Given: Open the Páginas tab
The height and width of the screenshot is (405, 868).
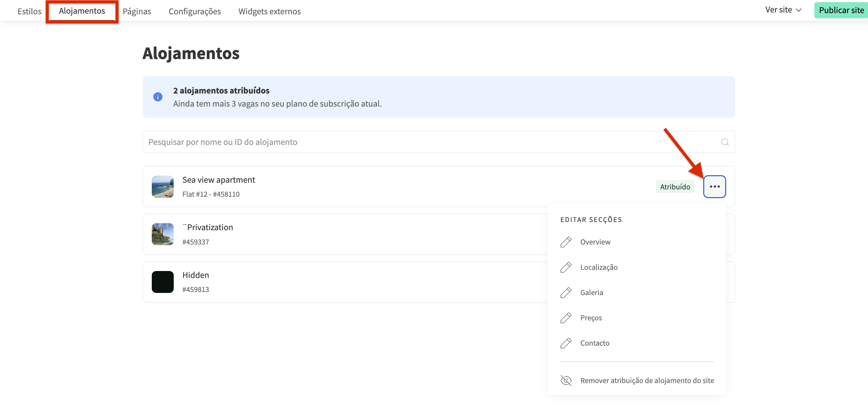Looking at the screenshot, I should pyautogui.click(x=137, y=11).
